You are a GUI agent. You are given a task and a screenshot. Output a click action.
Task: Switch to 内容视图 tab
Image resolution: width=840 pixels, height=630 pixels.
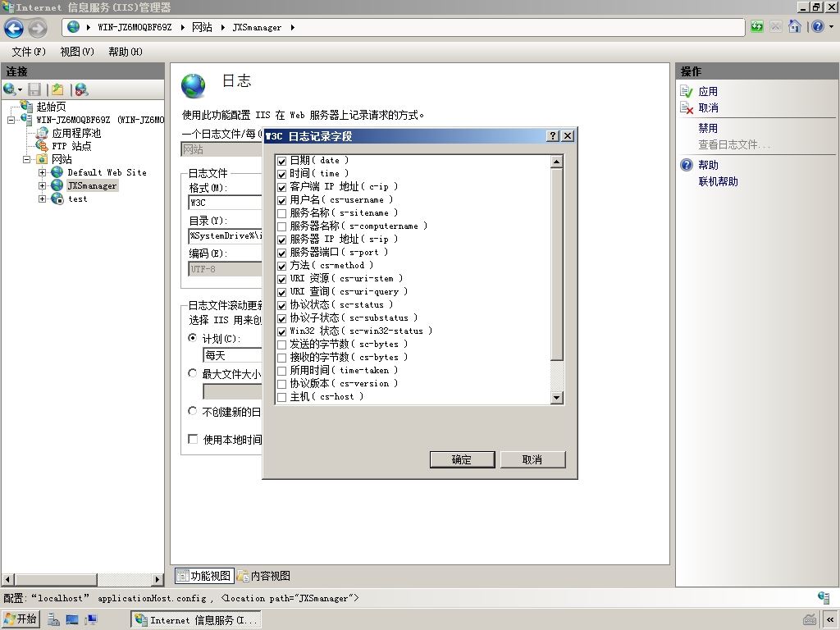[x=264, y=576]
